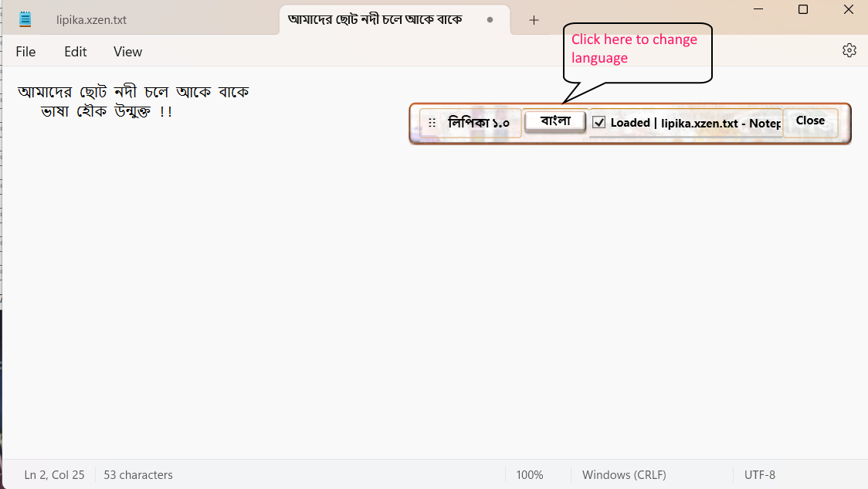Click the plus icon to add a new tab
Screen dimensions: 868x489
534,20
